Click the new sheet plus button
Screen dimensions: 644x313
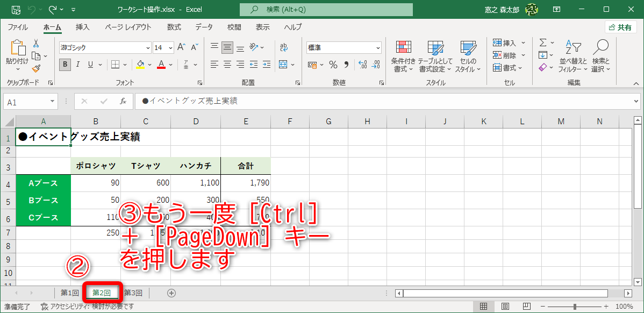[x=171, y=293]
